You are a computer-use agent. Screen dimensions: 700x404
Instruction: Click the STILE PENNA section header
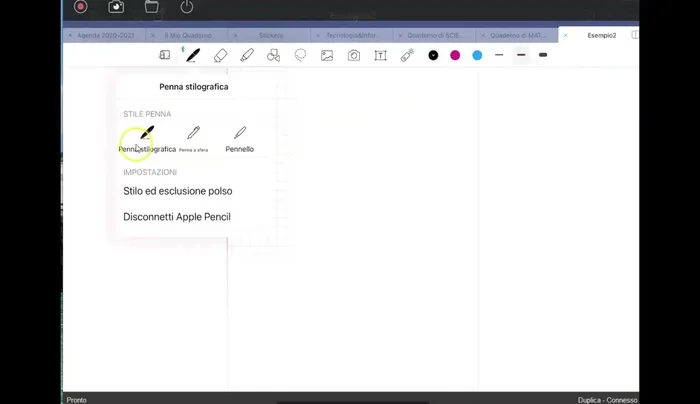pyautogui.click(x=147, y=114)
